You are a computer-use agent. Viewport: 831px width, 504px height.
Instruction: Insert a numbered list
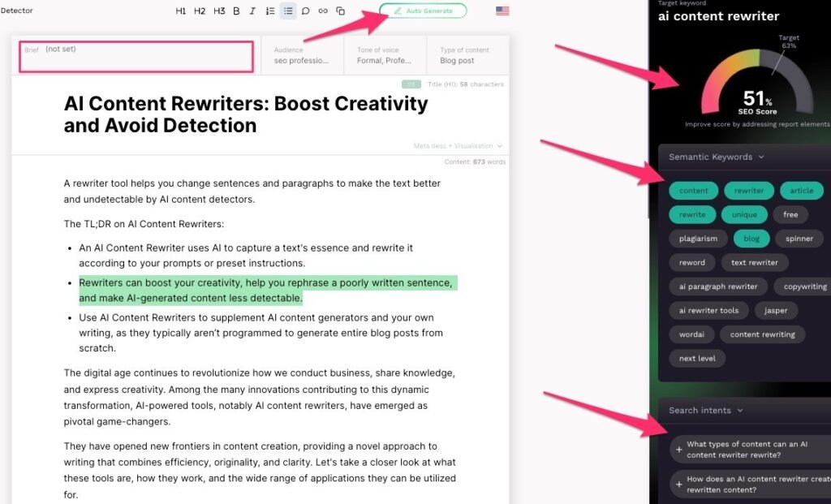tap(270, 11)
